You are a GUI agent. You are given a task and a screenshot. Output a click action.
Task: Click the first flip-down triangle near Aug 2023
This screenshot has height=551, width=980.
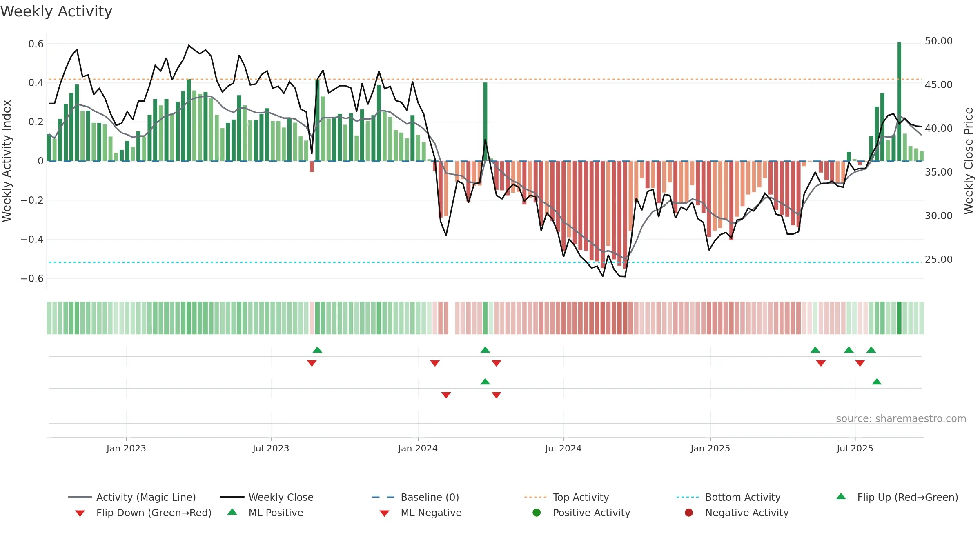(x=312, y=363)
